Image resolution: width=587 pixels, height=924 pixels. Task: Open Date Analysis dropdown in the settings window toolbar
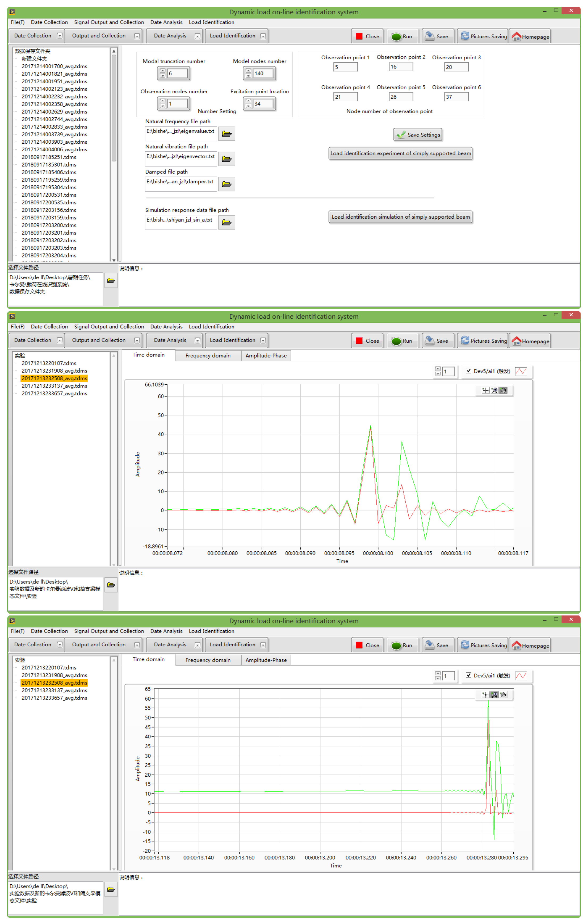click(197, 36)
